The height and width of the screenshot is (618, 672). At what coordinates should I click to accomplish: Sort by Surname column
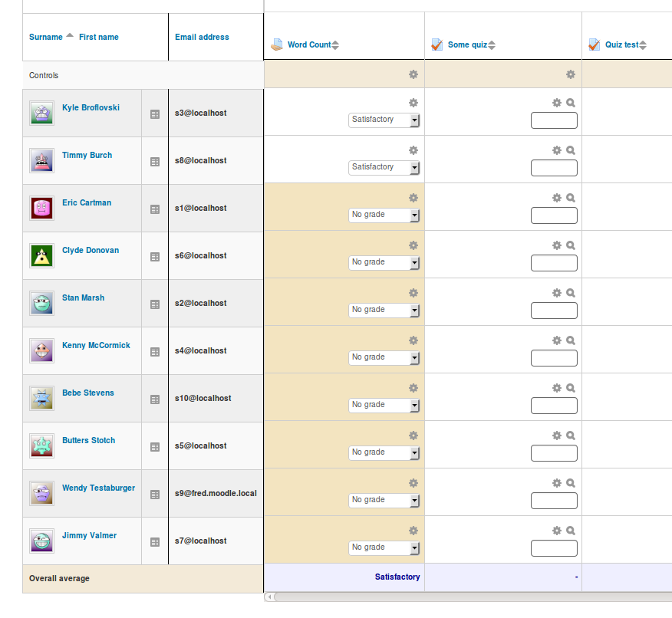click(x=46, y=38)
